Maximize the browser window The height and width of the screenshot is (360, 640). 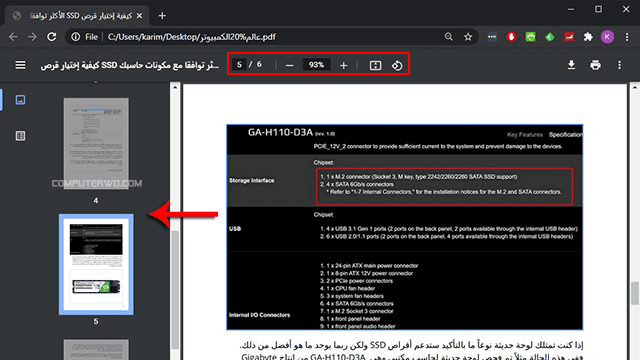tap(598, 9)
